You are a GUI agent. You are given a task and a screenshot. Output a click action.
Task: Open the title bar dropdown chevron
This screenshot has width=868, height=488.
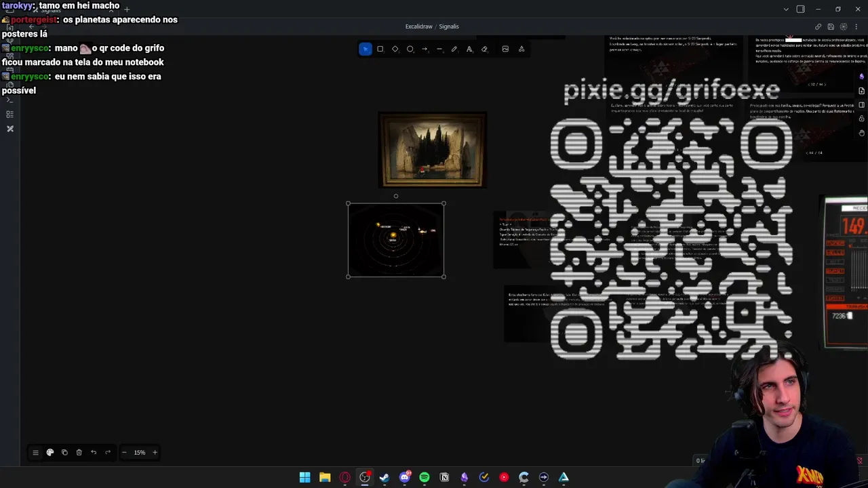click(786, 9)
